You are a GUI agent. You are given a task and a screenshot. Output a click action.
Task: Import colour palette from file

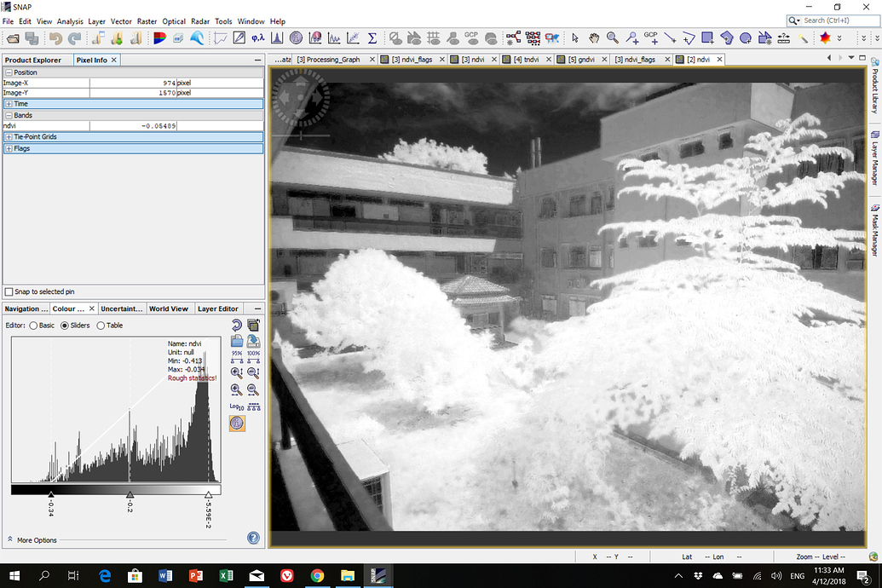click(x=237, y=340)
